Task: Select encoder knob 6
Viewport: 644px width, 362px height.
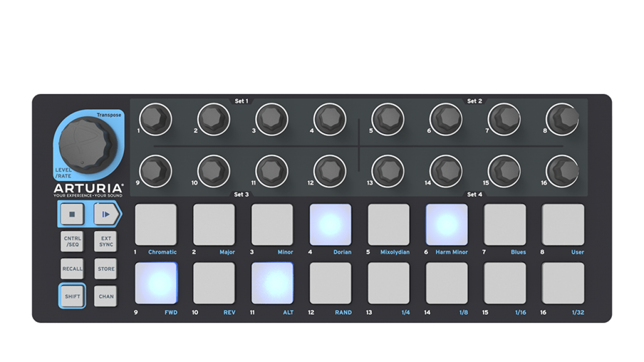Action: [x=446, y=119]
